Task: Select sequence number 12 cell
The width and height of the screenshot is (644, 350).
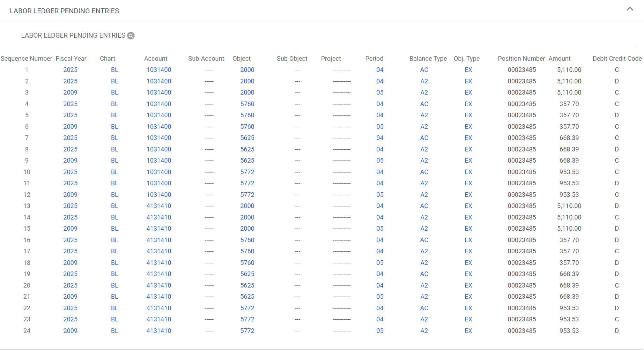Action: [27, 195]
